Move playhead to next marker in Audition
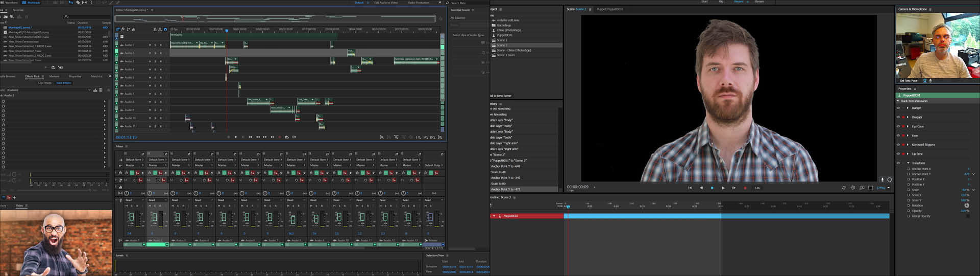This screenshot has height=276, width=980. 272,137
